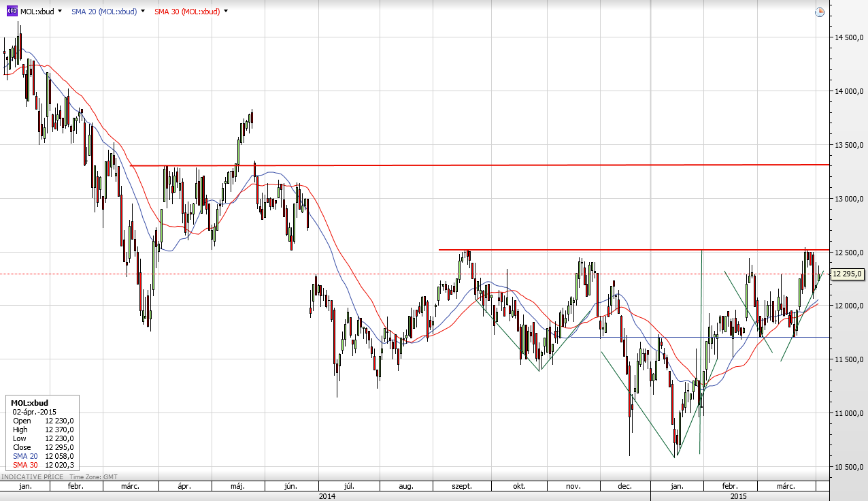Select the current price tag 12 295,0 on axis
Viewport: 868px width, 501px height.
coord(848,274)
